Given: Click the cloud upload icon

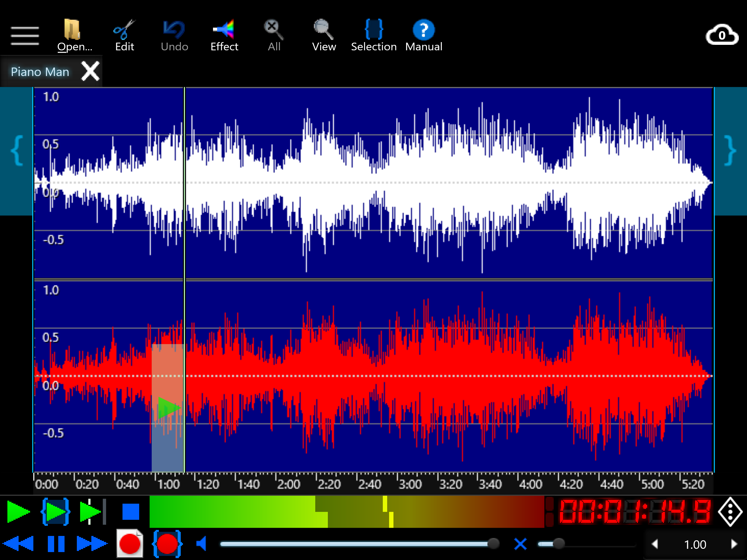Looking at the screenshot, I should coord(722,35).
